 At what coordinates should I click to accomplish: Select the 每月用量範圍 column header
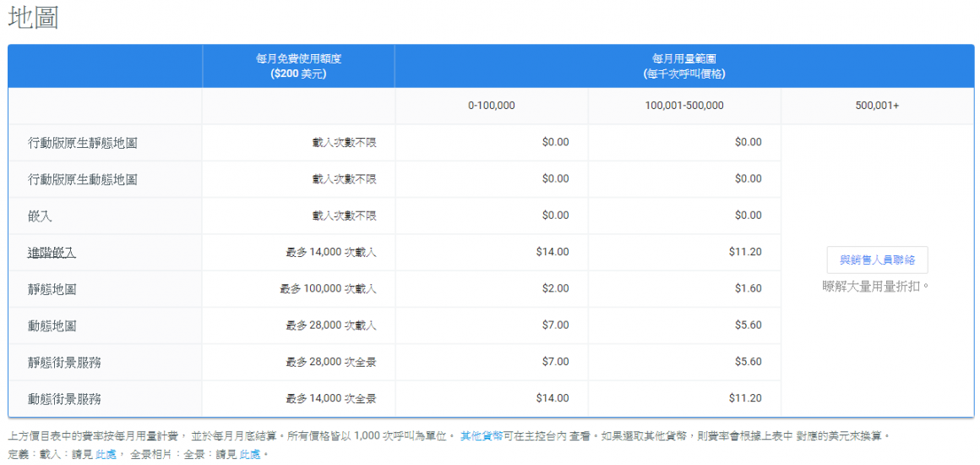pyautogui.click(x=683, y=66)
